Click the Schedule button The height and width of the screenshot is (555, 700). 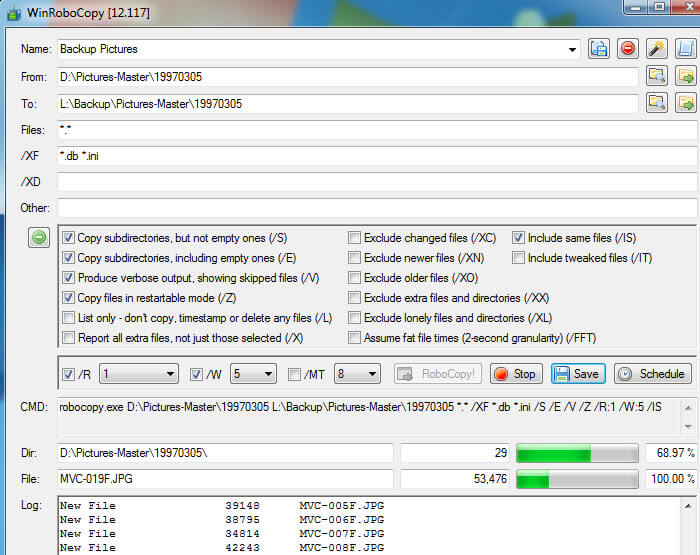point(653,374)
